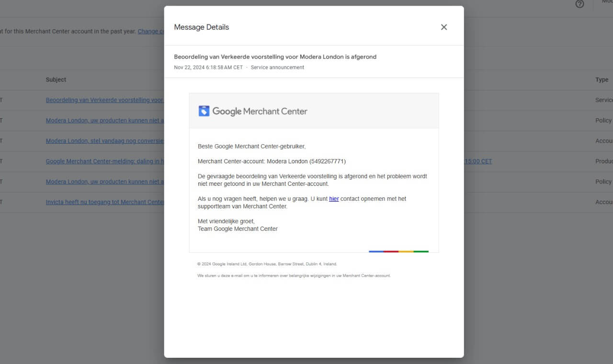Viewport: 613px width, 364px height.
Task: Click the '15:00 CET' link in the background table
Action: pos(478,161)
